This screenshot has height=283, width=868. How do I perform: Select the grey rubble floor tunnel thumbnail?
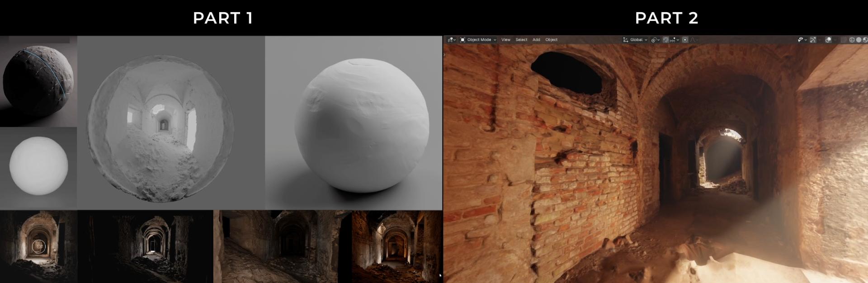coord(283,246)
